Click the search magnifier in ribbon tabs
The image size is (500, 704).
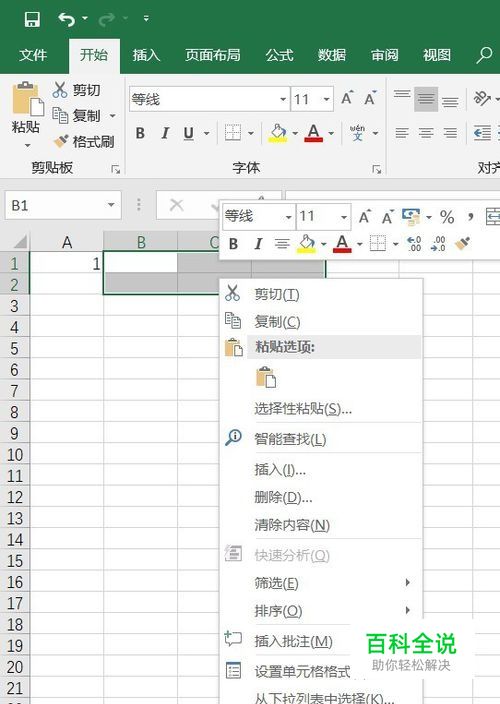484,55
